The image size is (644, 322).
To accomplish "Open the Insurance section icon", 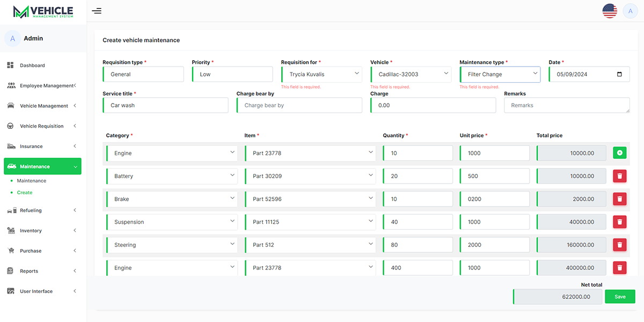I will point(11,146).
